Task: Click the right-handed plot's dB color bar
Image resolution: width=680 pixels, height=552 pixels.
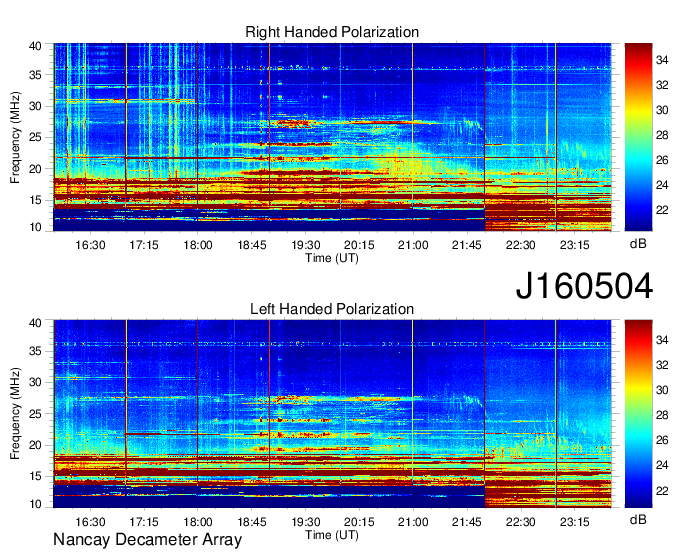Action: [x=638, y=137]
